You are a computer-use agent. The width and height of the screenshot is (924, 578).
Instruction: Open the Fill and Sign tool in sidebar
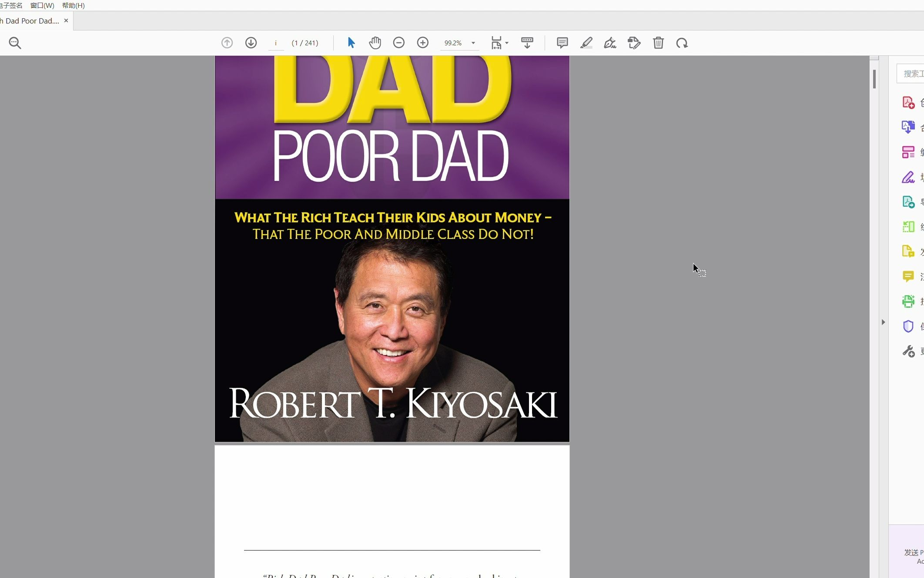pyautogui.click(x=908, y=177)
